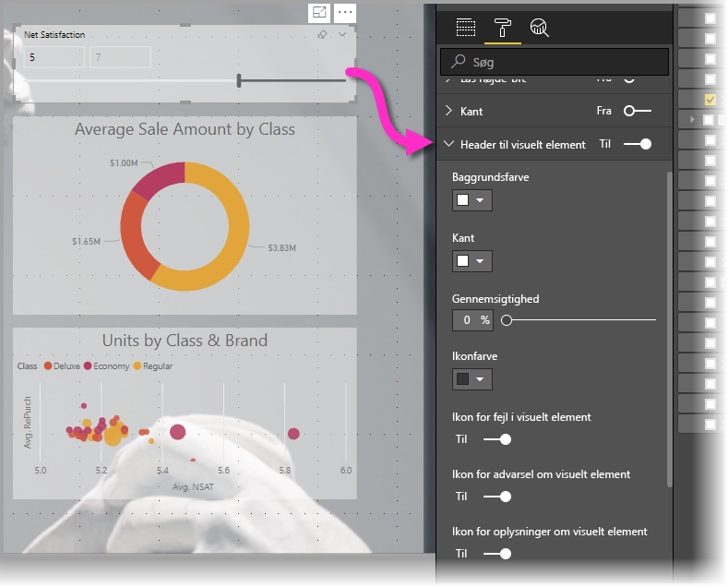The image size is (728, 587).
Task: Open the Analytics magnifier tab
Action: click(539, 28)
